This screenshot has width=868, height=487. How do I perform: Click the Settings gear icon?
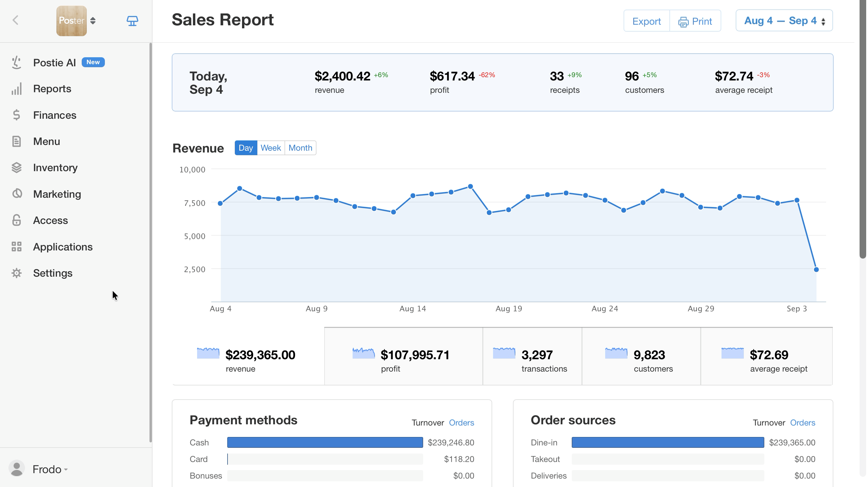[x=17, y=273]
